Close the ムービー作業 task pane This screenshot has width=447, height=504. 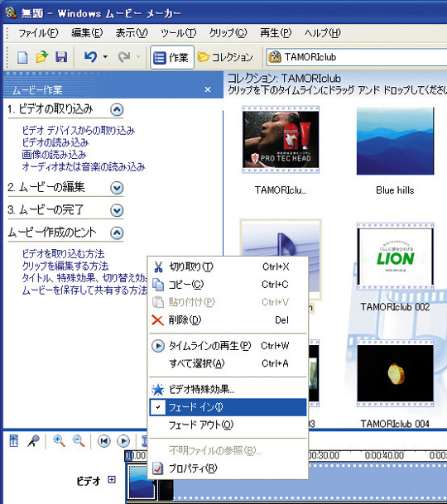[x=208, y=89]
